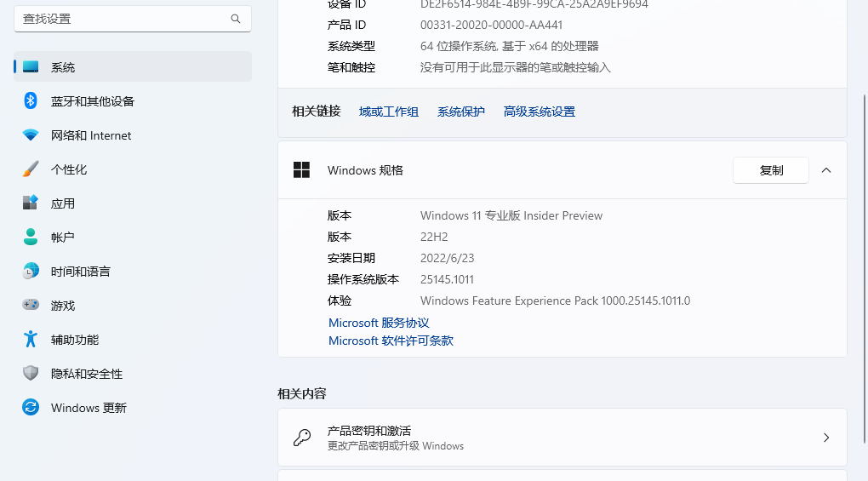Click the Time and language globe icon
The image size is (868, 481).
[31, 271]
